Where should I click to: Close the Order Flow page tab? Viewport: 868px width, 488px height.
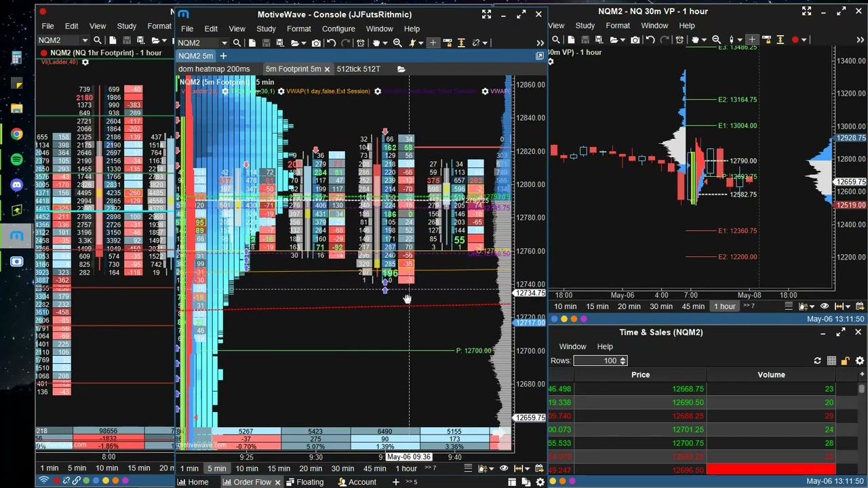point(277,482)
